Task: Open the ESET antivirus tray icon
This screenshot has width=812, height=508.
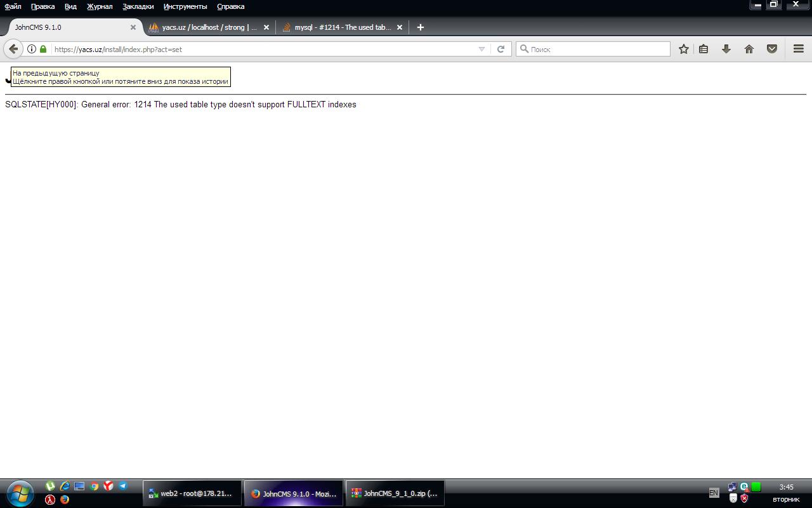Action: (744, 487)
